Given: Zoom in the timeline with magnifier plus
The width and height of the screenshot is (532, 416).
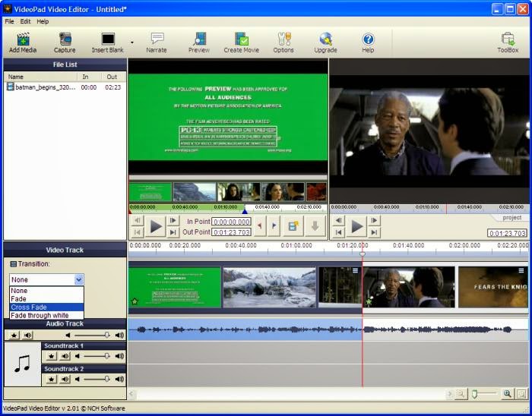Looking at the screenshot, I should (x=507, y=394).
